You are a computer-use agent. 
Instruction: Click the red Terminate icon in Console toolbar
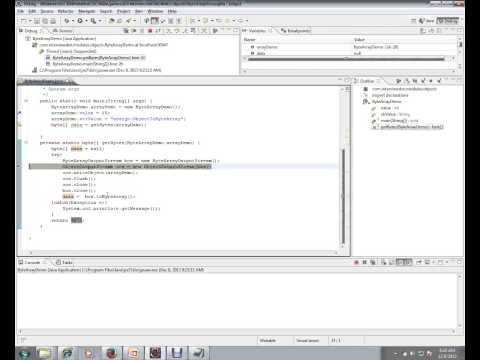(356, 262)
